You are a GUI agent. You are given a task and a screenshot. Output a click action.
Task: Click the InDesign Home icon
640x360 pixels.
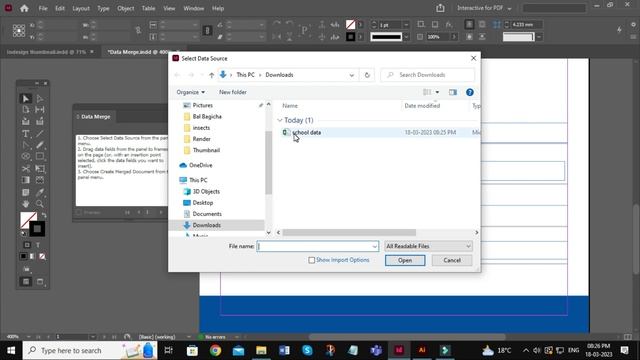coord(24,8)
